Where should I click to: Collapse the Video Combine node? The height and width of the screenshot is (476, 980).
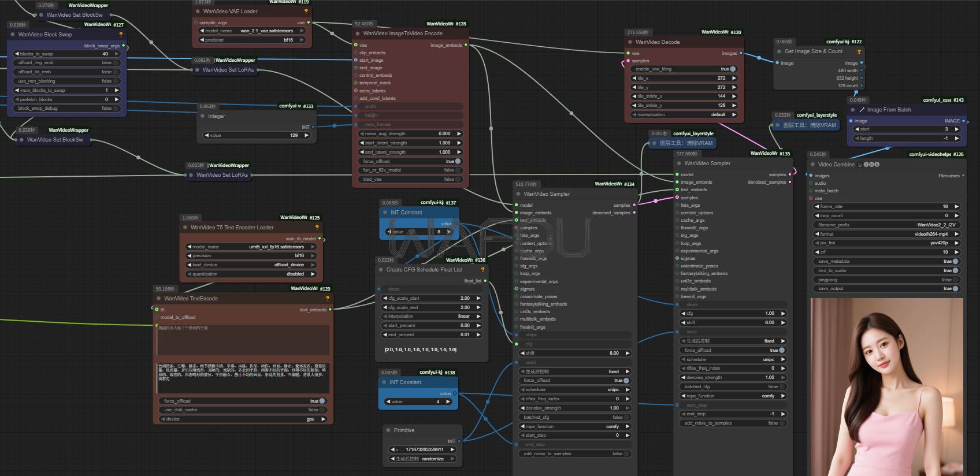813,165
